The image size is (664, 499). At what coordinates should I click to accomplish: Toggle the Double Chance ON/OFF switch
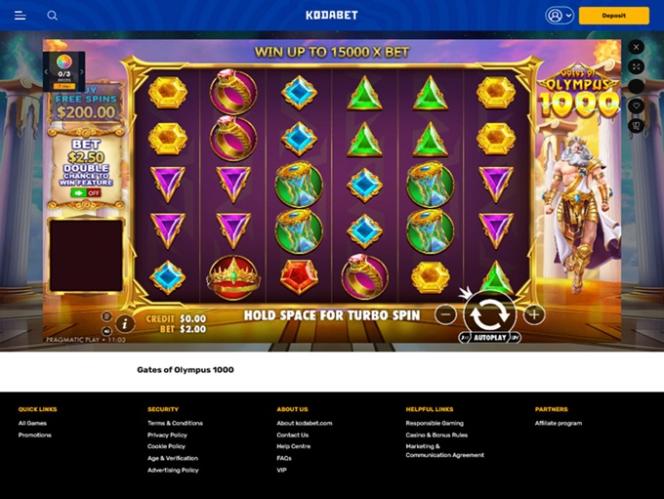click(86, 193)
